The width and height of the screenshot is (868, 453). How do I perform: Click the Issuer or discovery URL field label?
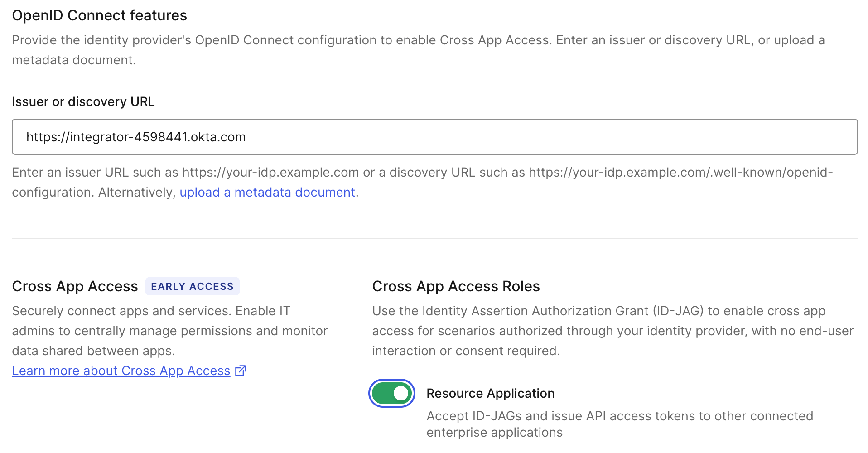click(x=83, y=101)
